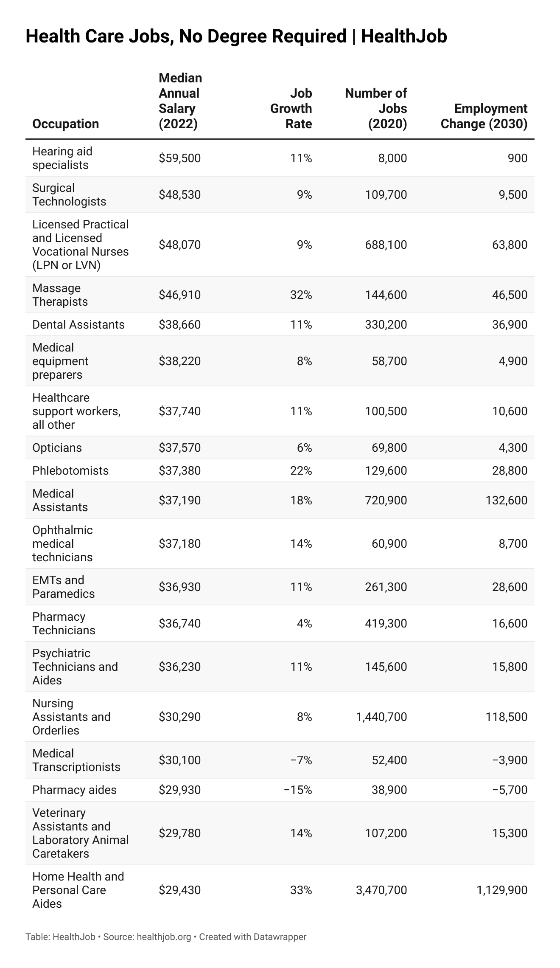Click the table title heading text
The image size is (560, 968).
point(236,37)
